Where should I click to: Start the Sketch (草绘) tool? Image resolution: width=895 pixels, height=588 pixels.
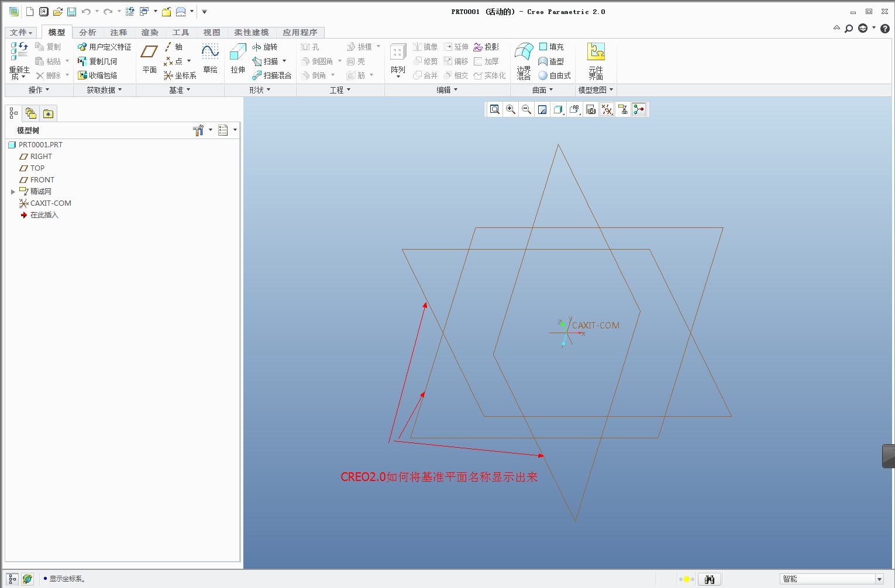tap(211, 59)
